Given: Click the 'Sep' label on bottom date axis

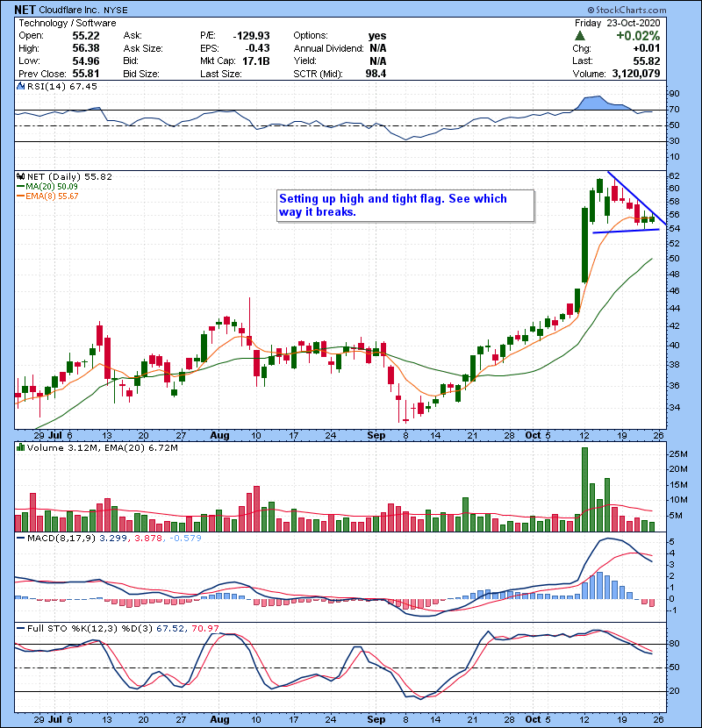Looking at the screenshot, I should pos(376,719).
